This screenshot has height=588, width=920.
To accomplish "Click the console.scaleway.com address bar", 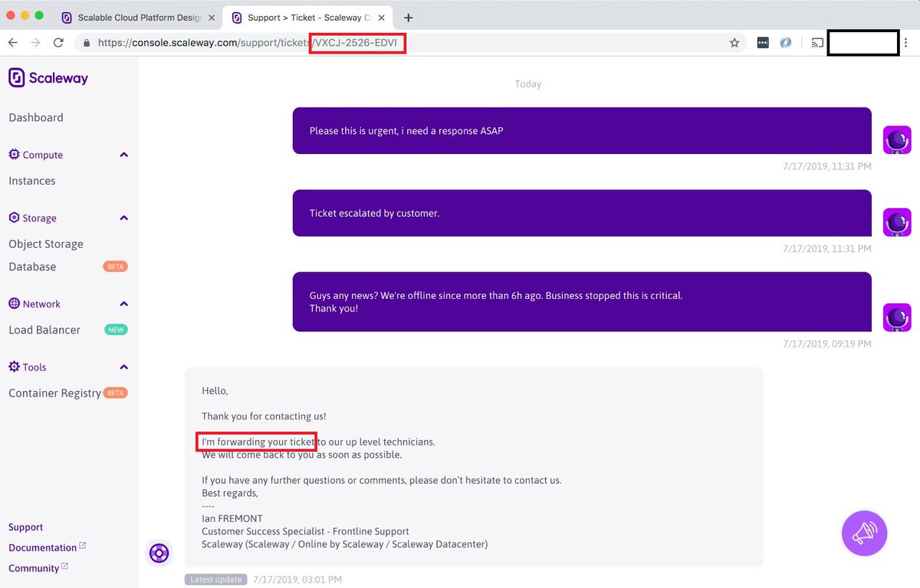I will click(x=411, y=43).
